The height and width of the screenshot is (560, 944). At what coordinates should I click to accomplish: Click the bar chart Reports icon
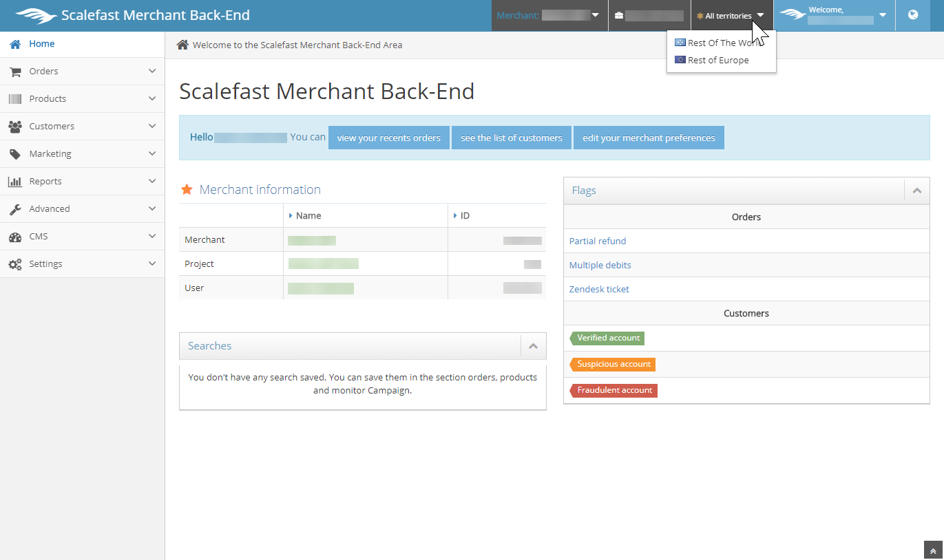(15, 182)
